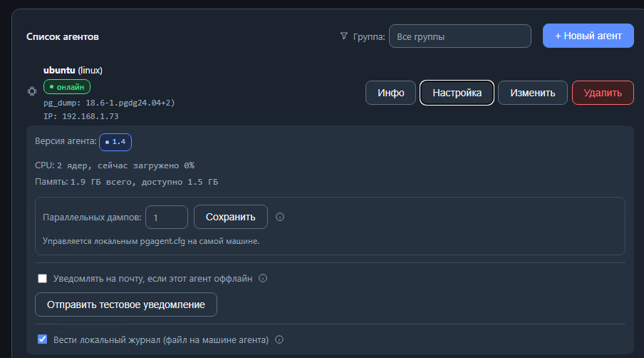Enable email notification when agent offline
644x358 pixels.
click(42, 279)
